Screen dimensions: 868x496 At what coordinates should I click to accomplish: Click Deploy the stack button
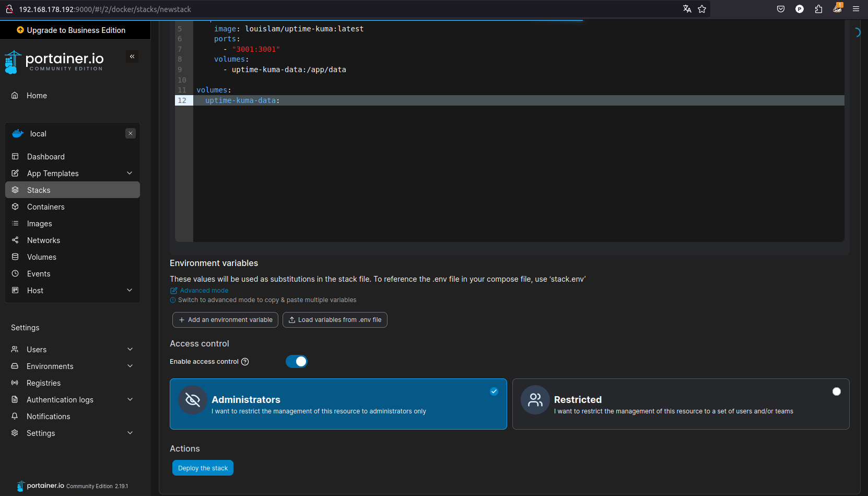(203, 468)
